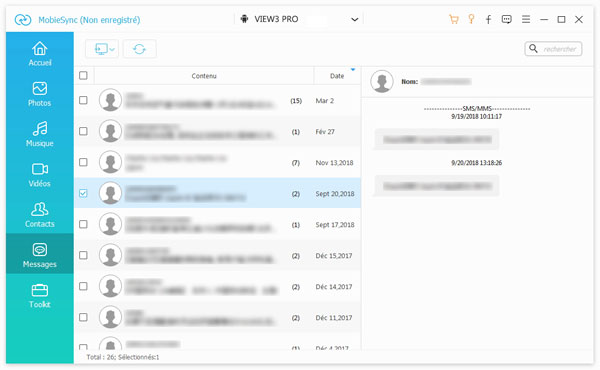Click the message bubble under 9/20/2018
Image resolution: width=600 pixels, height=370 pixels.
437,186
